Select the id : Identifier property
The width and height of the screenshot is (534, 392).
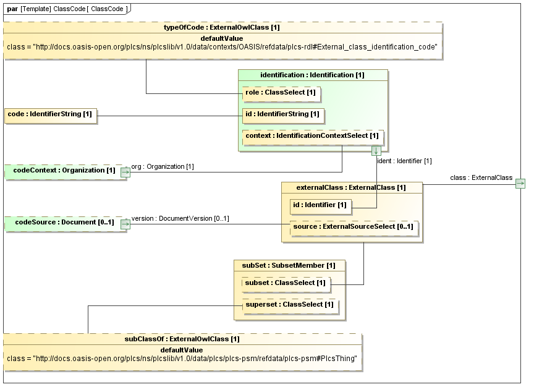click(x=320, y=205)
